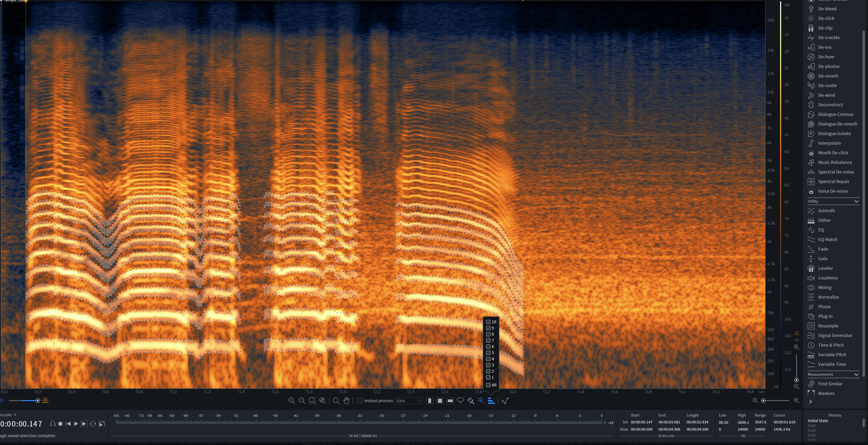Collapse the Measurements section
Viewport: 868px width, 445px height.
(x=856, y=375)
